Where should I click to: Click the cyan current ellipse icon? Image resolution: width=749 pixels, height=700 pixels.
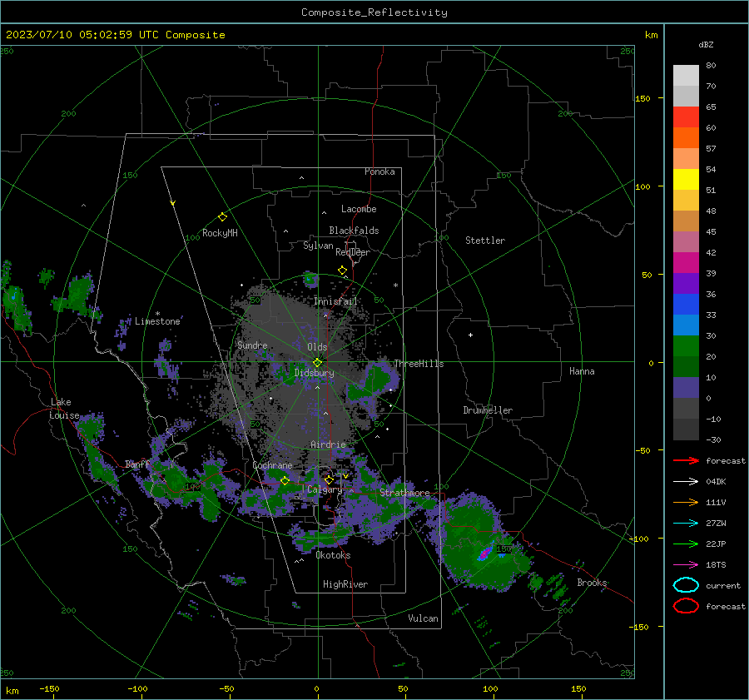coord(686,585)
